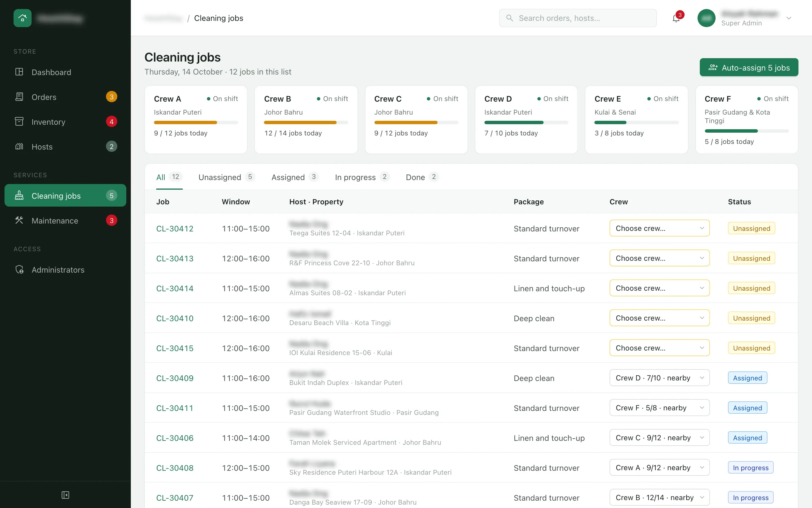Screen dimensions: 812x508
Task: Open Choose crew dropdown for CL-30415
Action: point(659,348)
